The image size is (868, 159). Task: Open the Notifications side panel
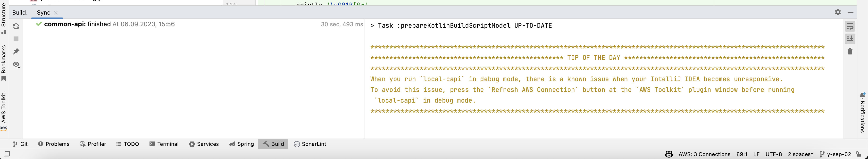[x=862, y=112]
